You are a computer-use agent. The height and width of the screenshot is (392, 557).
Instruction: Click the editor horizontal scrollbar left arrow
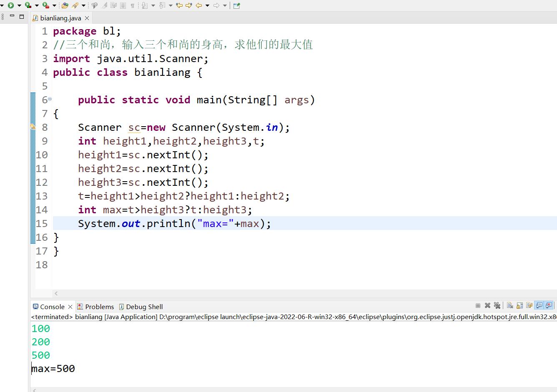[x=56, y=293]
